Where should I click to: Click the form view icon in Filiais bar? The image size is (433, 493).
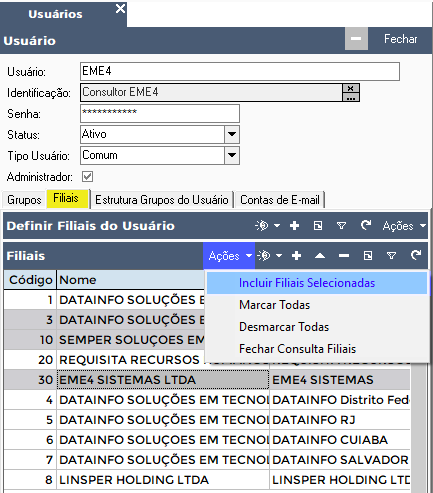368,256
